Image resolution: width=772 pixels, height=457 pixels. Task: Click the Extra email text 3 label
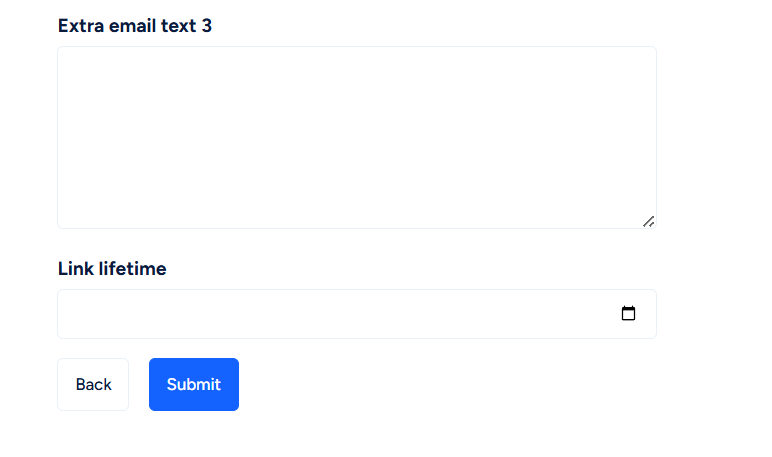click(135, 26)
